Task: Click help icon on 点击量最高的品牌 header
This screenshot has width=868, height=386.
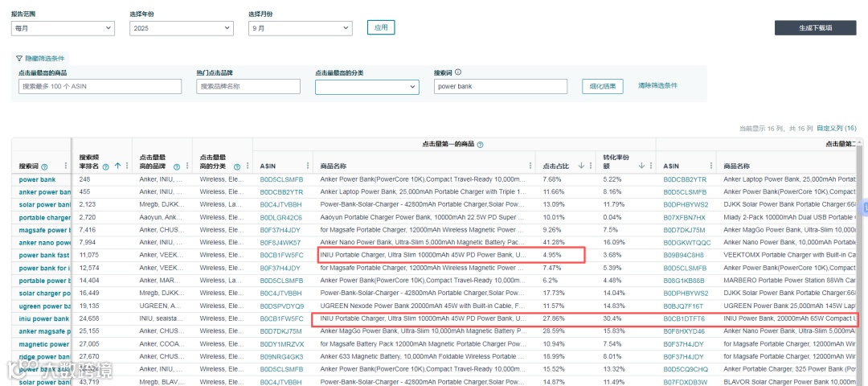Action: 177,166
